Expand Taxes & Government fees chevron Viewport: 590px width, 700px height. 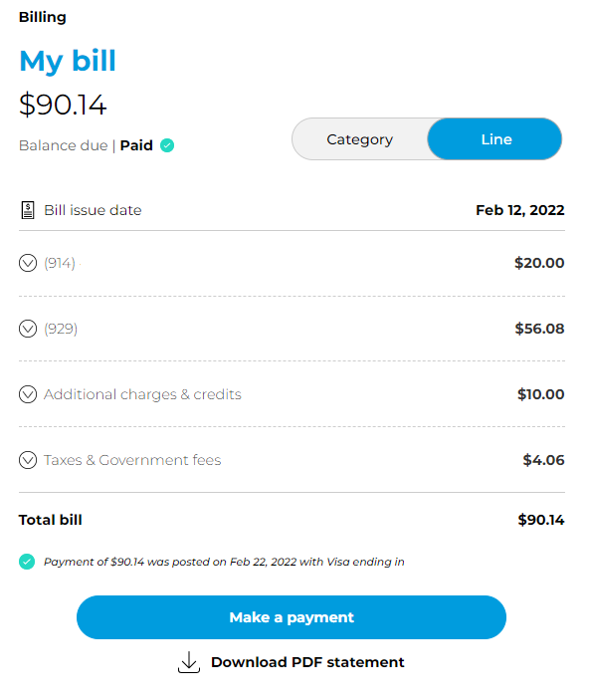(28, 460)
